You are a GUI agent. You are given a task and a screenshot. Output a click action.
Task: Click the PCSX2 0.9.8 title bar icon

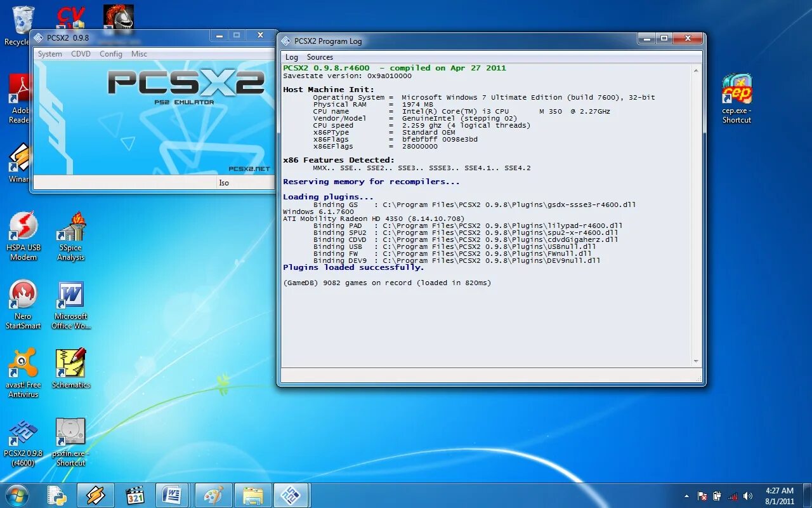[x=39, y=37]
